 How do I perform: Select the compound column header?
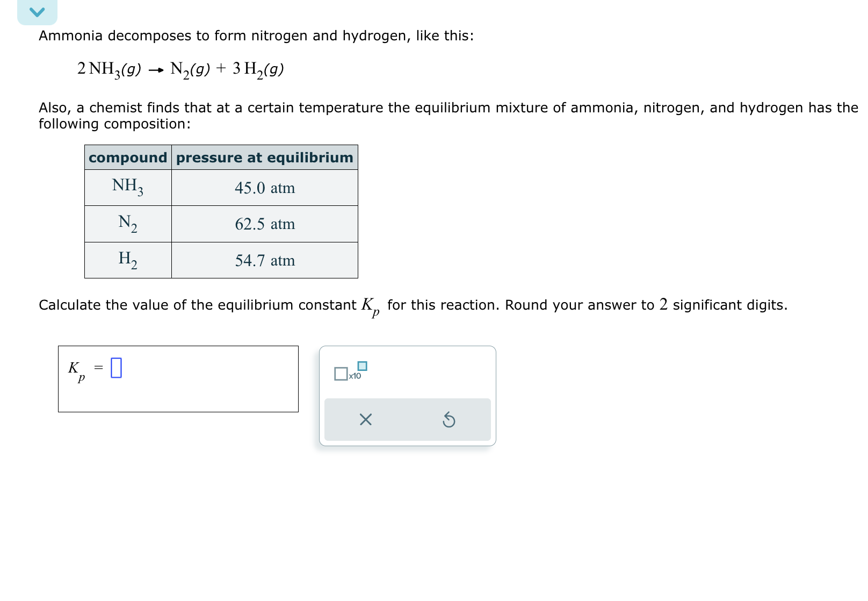pos(128,158)
